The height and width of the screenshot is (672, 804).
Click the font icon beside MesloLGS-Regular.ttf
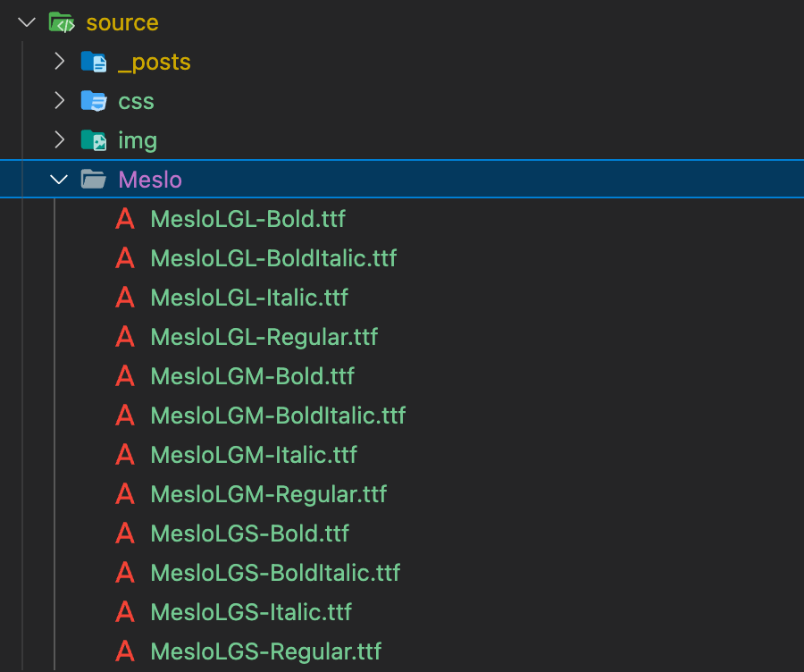tap(124, 651)
